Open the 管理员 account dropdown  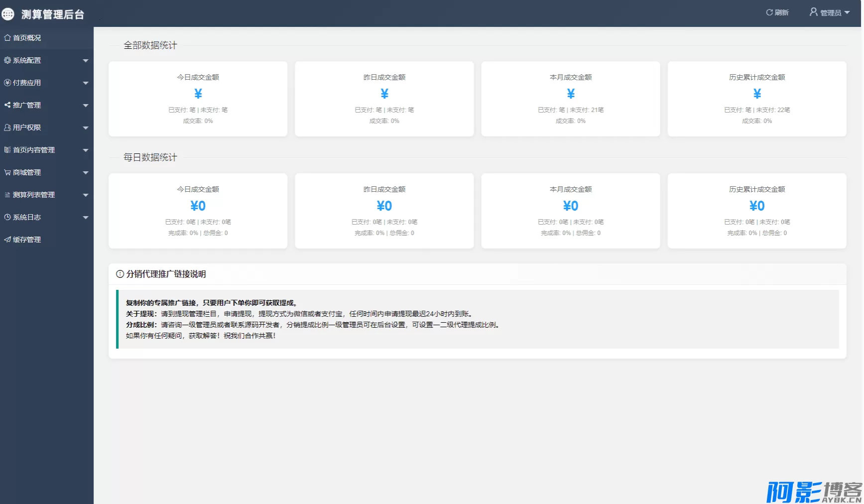(x=830, y=12)
